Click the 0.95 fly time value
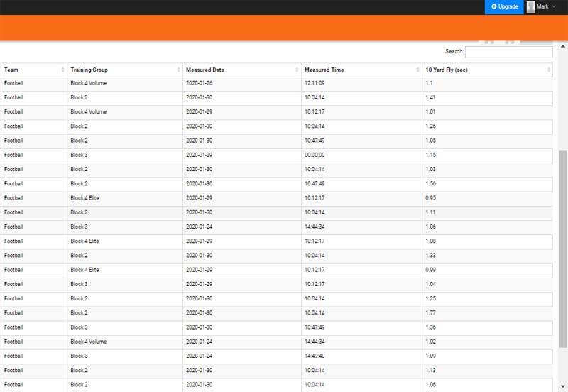568x392 pixels. click(x=430, y=198)
